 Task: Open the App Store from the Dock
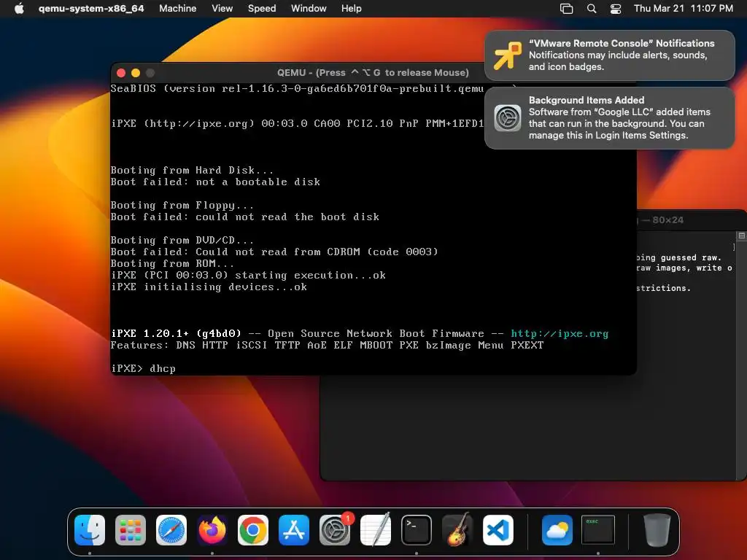point(294,530)
